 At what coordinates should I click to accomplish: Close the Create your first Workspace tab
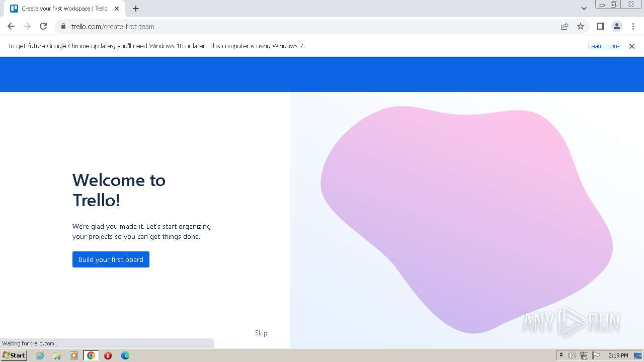click(117, 9)
